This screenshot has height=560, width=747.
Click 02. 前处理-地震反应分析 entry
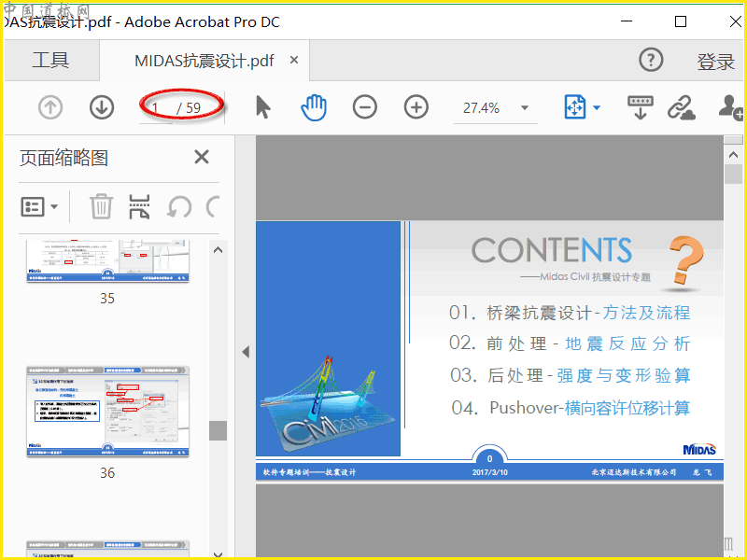tap(570, 343)
